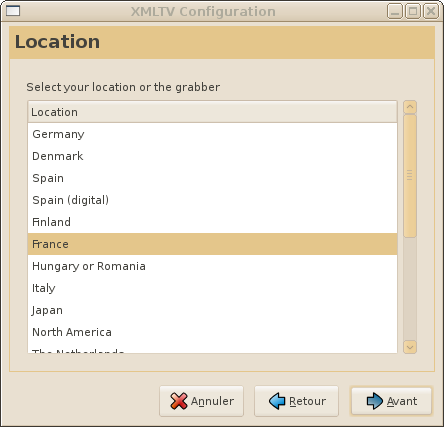Image resolution: width=445 pixels, height=427 pixels.
Task: Go back with the Retour button
Action: pyautogui.click(x=296, y=401)
